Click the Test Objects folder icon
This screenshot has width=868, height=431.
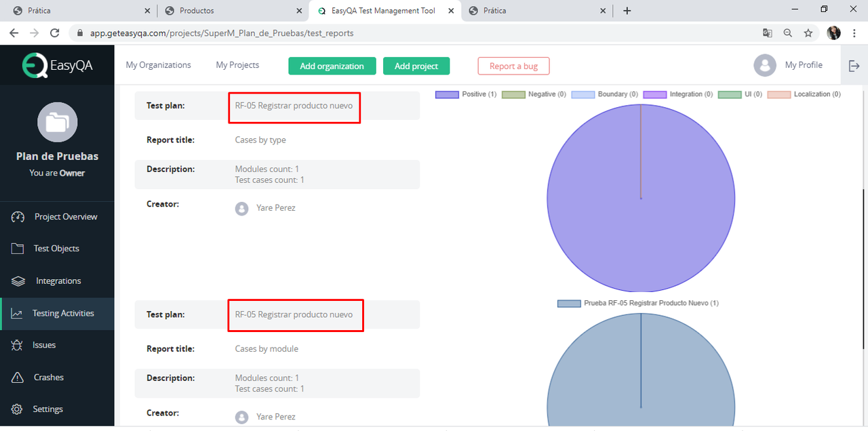pos(18,249)
